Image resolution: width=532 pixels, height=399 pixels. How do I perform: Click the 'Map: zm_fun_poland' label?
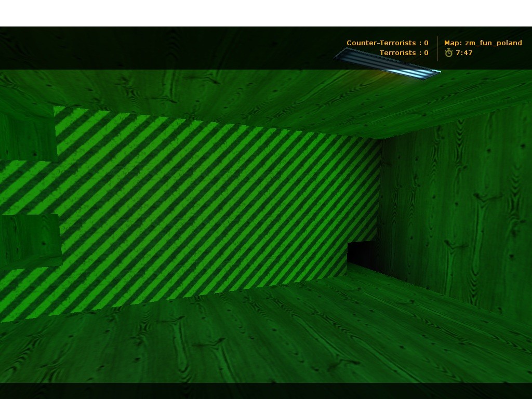483,43
